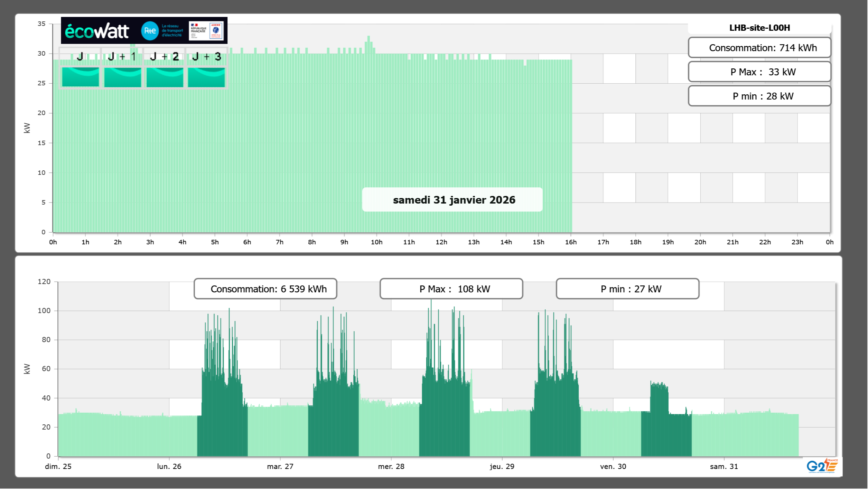
Task: Click the LHB-site-L00H site title
Action: pos(759,28)
